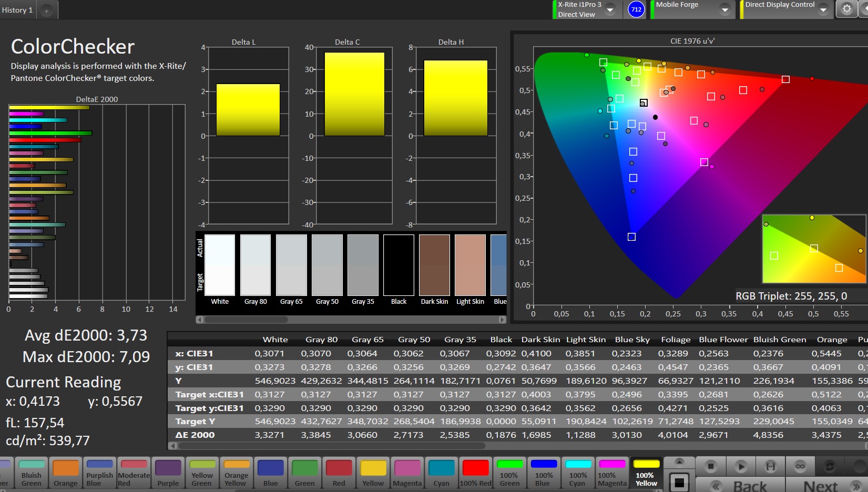Screen dimensions: 868x492
Task: Click the gamut zoom inset thumbnail
Action: [x=813, y=249]
